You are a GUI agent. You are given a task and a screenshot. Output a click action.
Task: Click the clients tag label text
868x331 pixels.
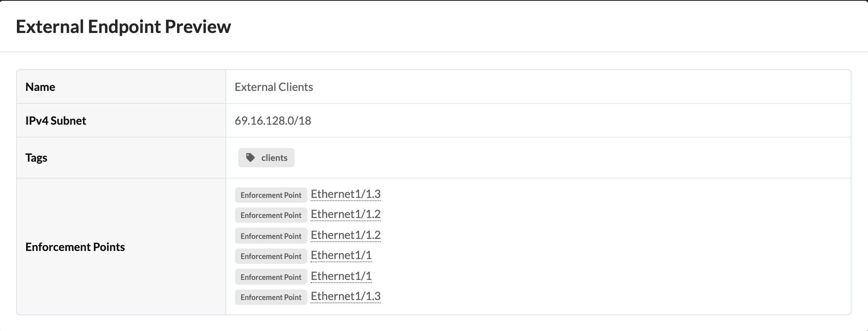274,158
